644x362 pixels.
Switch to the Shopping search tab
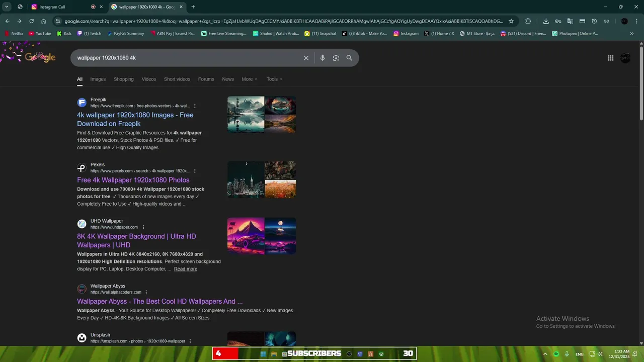(x=124, y=79)
